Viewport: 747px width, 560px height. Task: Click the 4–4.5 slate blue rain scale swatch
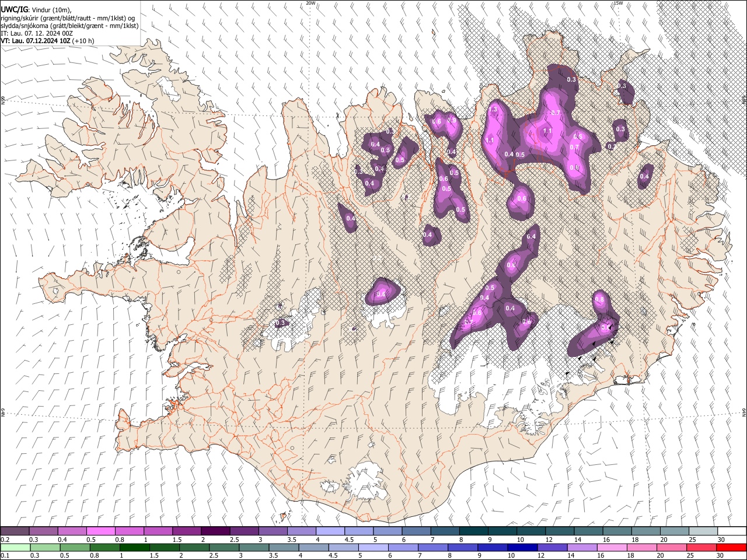[x=313, y=548]
